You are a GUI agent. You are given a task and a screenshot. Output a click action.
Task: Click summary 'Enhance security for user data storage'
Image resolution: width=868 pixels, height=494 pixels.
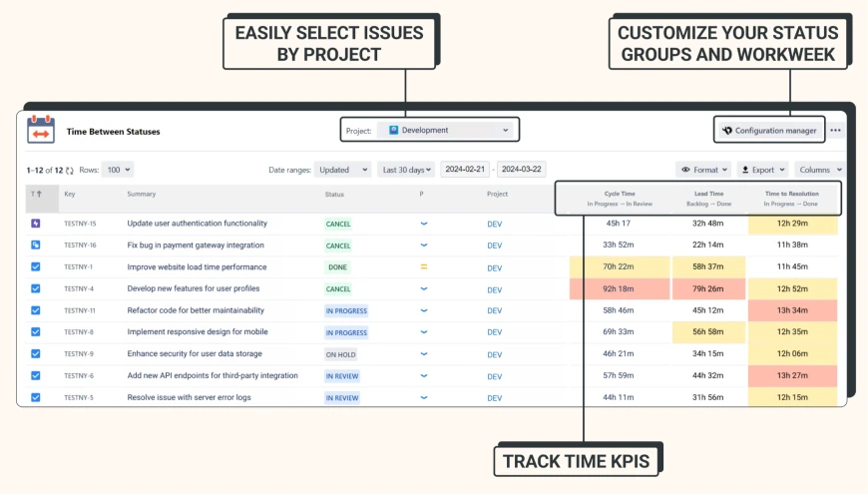click(x=195, y=353)
